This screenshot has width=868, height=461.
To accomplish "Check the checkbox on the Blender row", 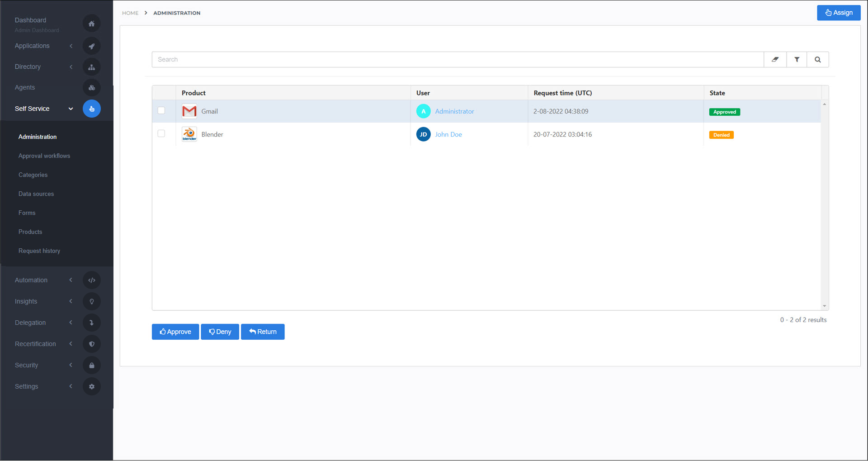I will [161, 133].
